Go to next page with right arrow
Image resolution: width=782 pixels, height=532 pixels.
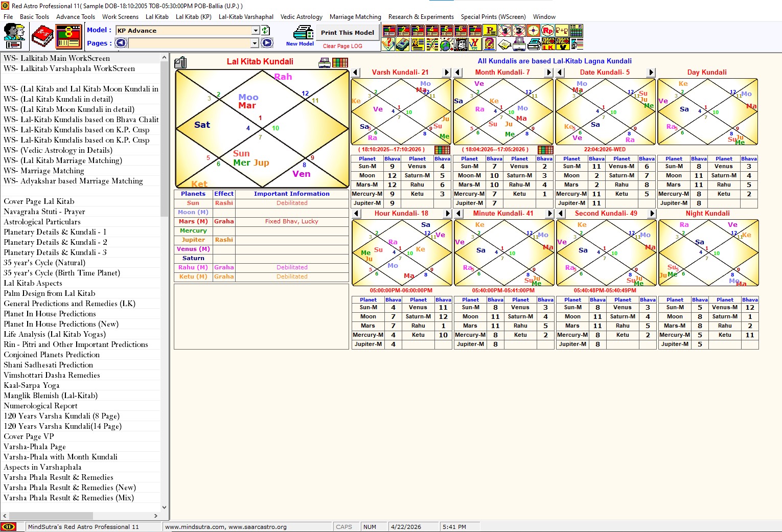point(267,43)
